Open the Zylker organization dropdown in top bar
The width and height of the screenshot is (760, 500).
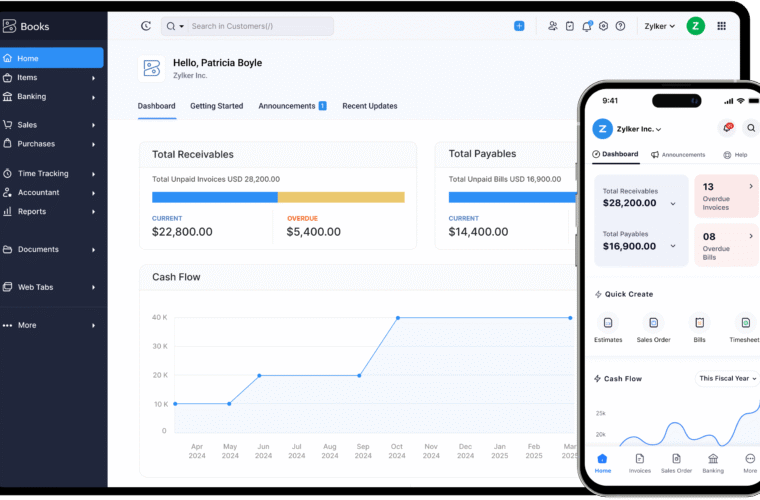(659, 26)
